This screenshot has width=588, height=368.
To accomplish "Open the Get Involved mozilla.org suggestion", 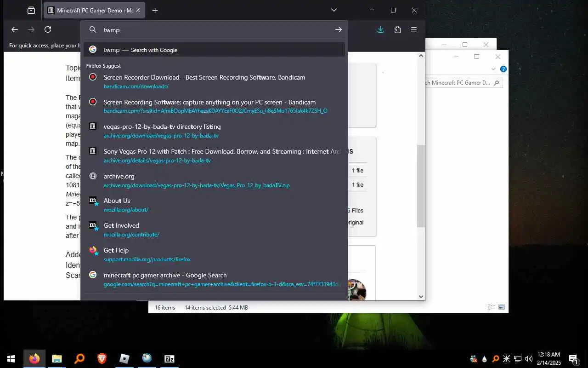I will click(x=214, y=230).
